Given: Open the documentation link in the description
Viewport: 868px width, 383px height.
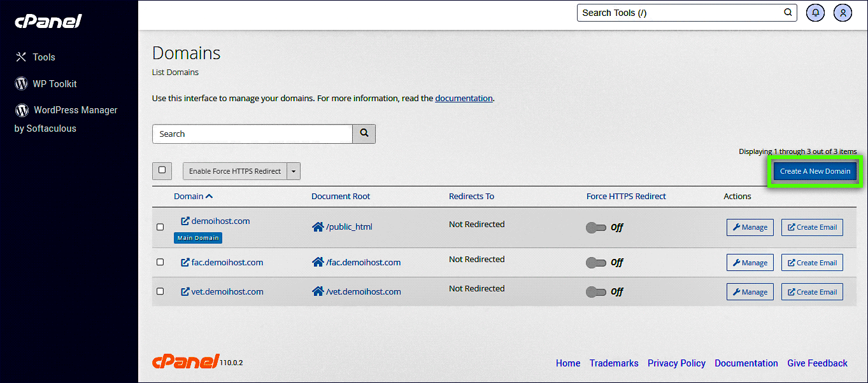Looking at the screenshot, I should [464, 99].
